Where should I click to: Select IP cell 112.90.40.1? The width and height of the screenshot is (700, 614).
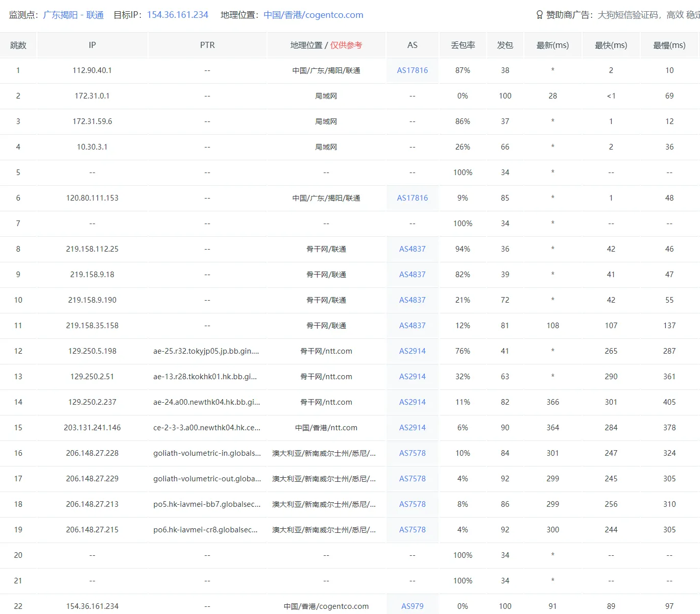click(92, 70)
